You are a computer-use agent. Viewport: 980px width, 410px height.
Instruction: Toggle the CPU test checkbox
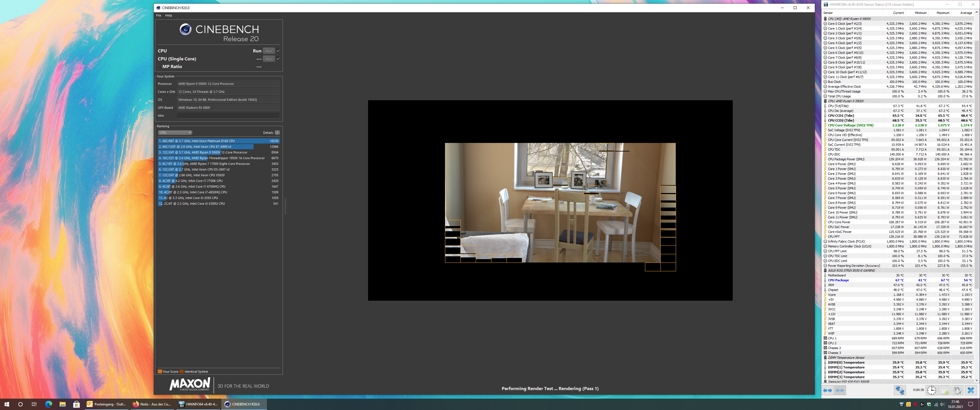pyautogui.click(x=279, y=51)
